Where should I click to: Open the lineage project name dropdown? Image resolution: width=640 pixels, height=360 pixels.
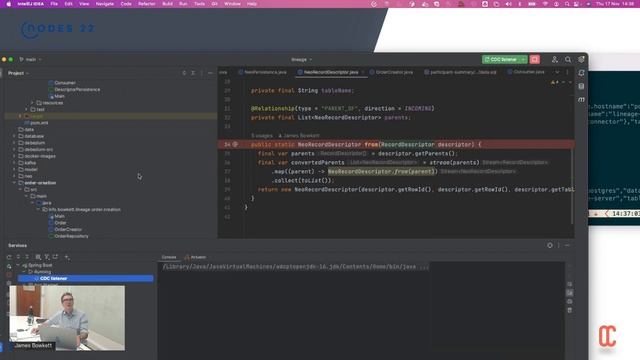[301, 60]
